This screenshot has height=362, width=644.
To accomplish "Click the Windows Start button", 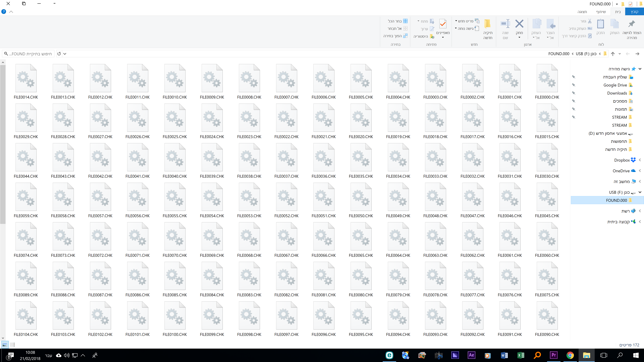I will tap(636, 355).
